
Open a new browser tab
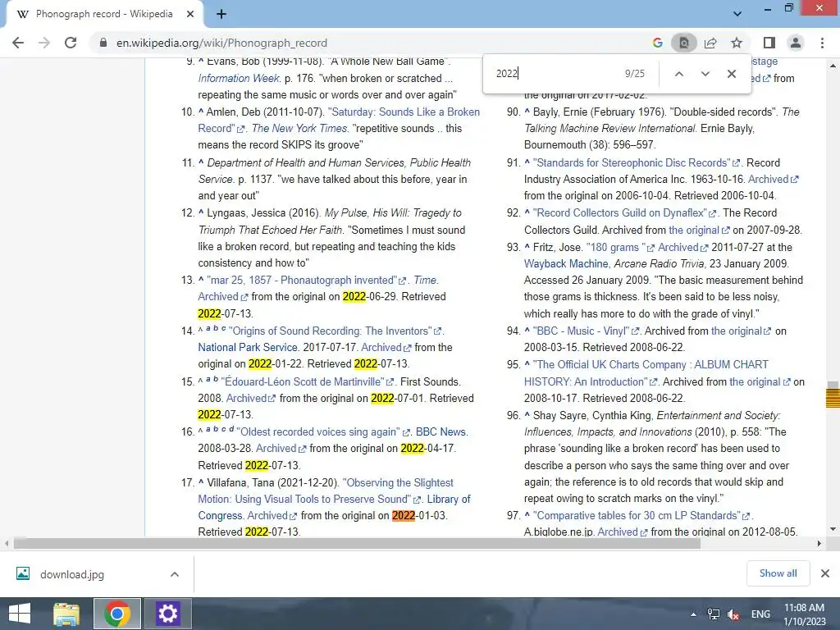click(x=221, y=15)
